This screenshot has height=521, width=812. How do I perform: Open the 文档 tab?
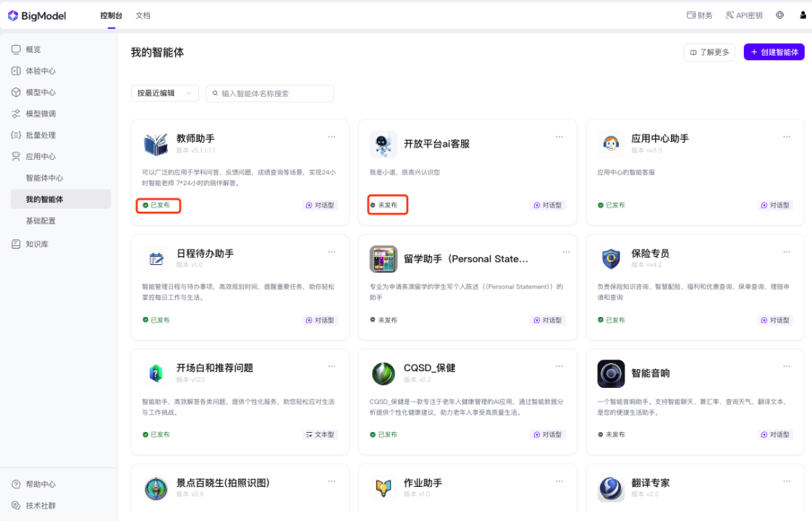[143, 15]
